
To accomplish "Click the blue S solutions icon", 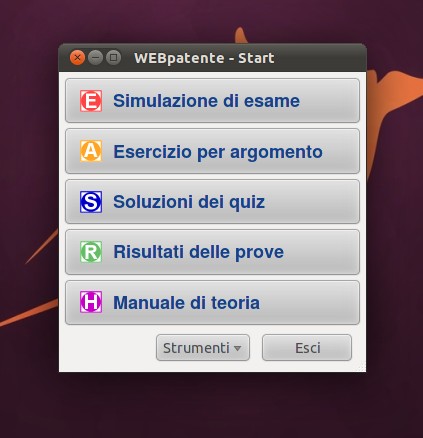I will [91, 202].
